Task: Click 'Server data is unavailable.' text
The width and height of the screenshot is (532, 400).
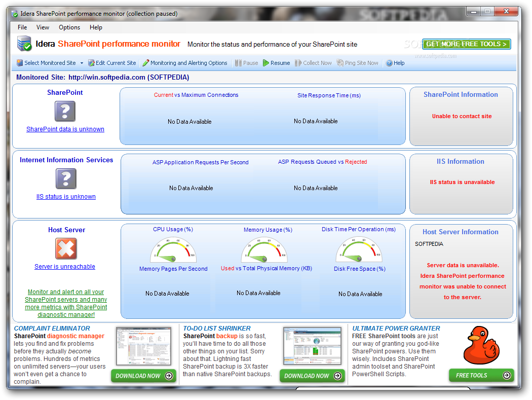Action: point(463,265)
